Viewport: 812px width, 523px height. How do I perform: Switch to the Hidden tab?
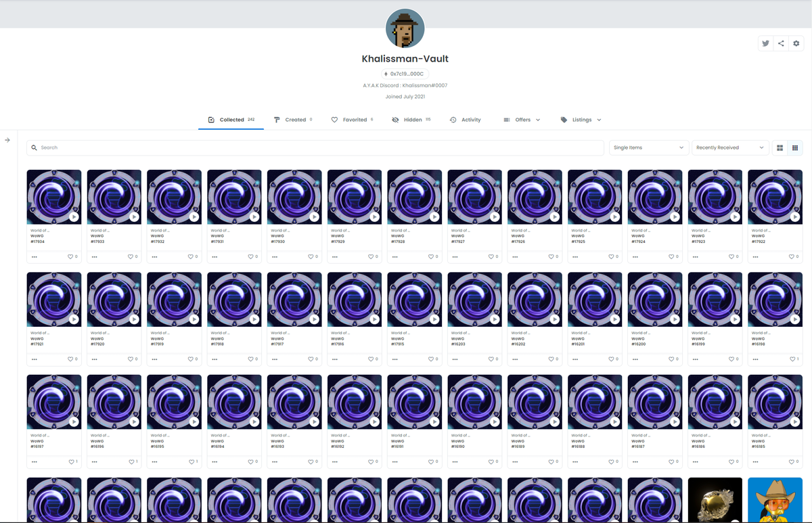pos(411,120)
